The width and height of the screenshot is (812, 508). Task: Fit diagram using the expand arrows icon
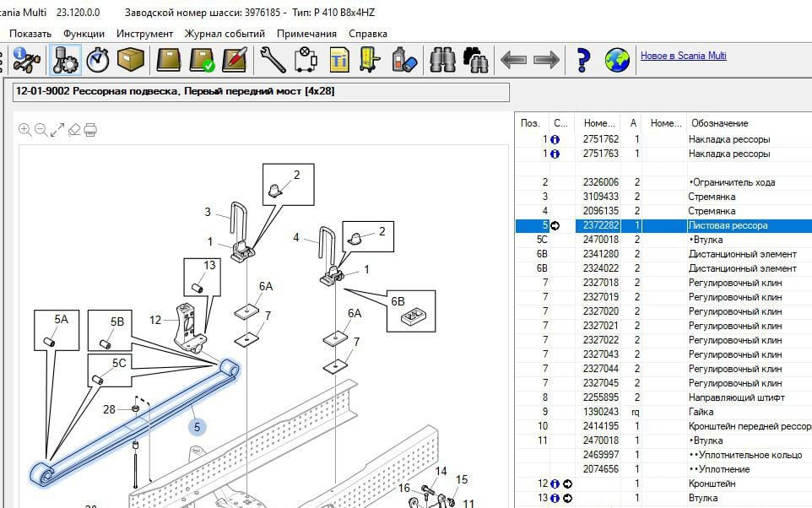click(x=57, y=130)
